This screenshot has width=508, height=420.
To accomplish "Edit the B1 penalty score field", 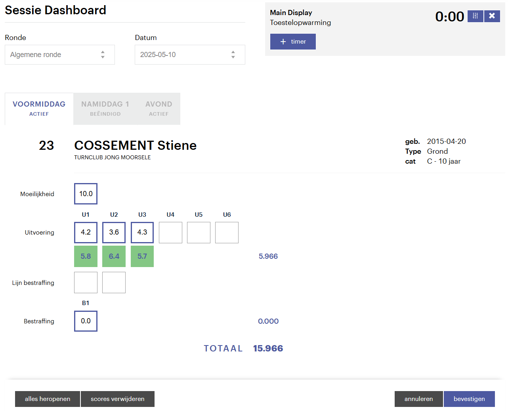I will 86,321.
